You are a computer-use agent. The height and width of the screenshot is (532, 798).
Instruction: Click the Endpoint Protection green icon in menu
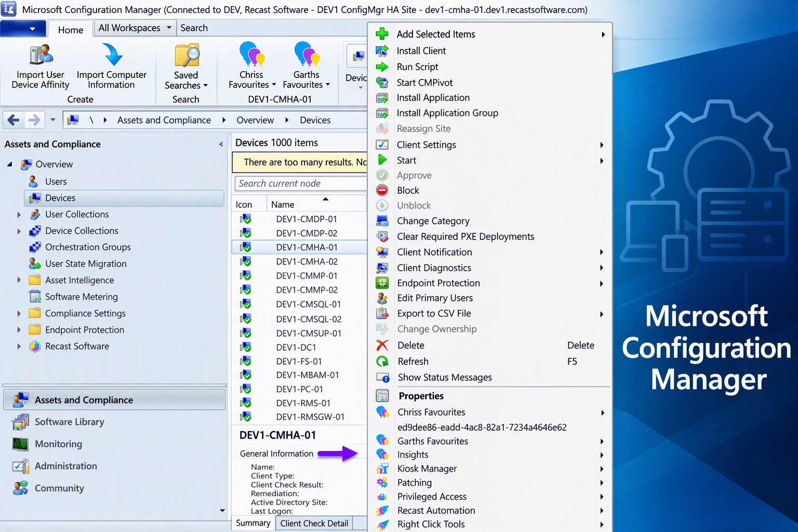(382, 283)
